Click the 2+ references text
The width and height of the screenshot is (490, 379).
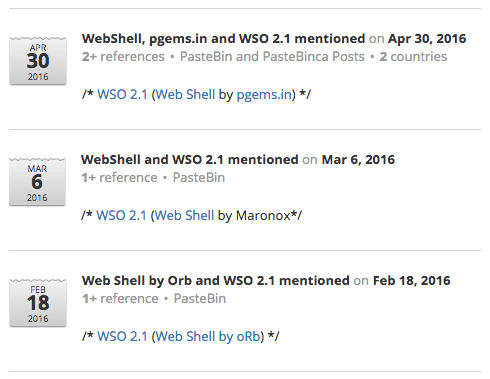click(x=123, y=57)
